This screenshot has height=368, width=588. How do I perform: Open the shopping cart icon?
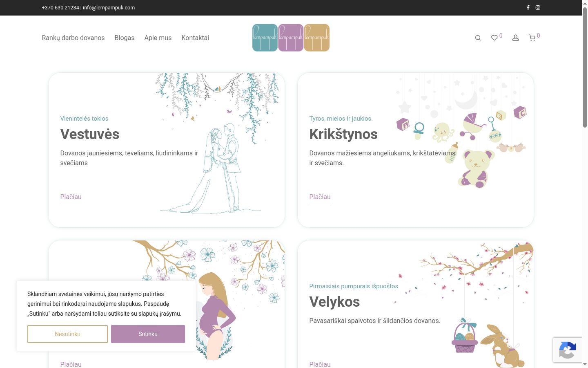532,38
